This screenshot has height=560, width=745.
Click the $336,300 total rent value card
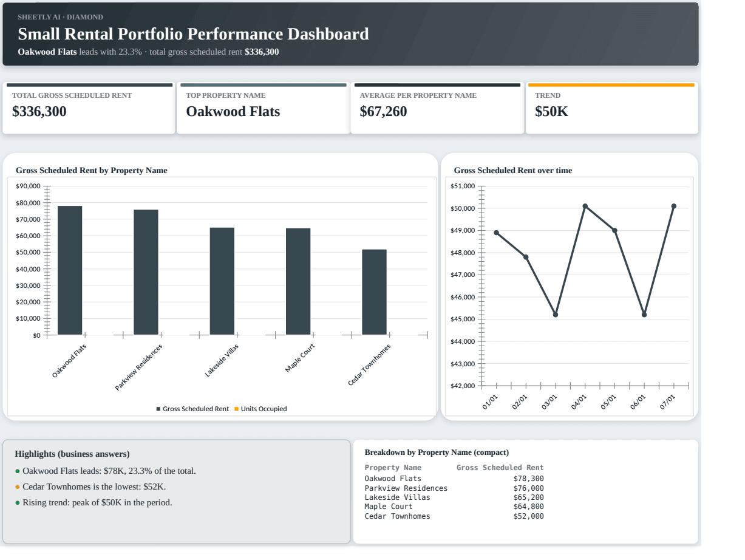point(89,108)
